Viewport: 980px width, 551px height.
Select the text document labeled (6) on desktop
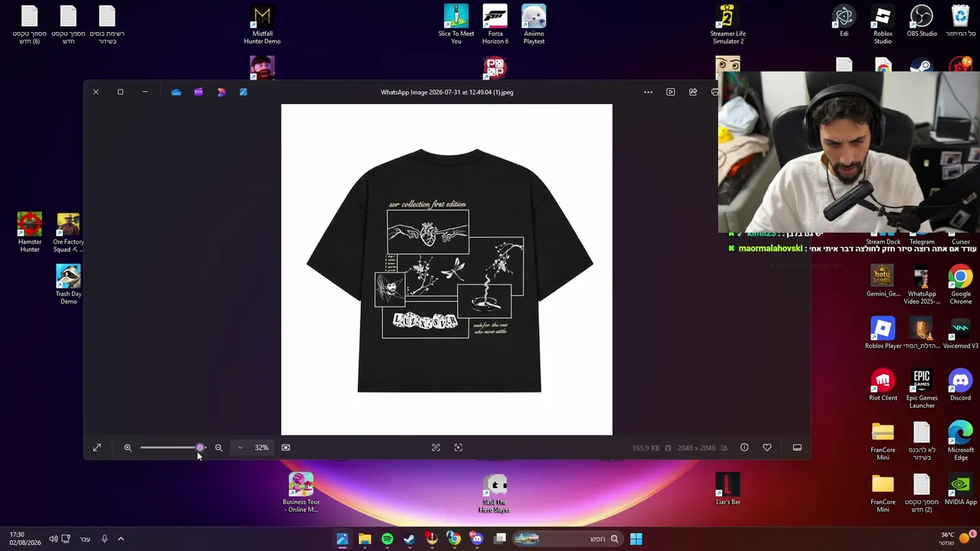click(x=30, y=25)
